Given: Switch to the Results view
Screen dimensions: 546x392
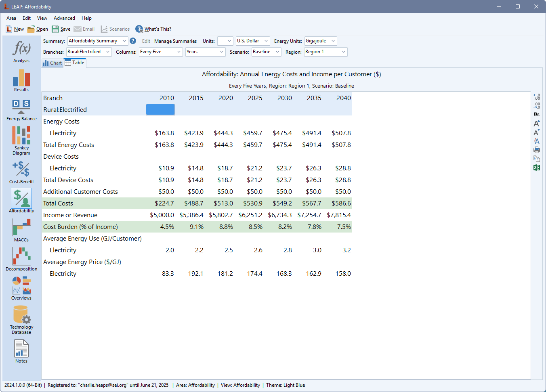Looking at the screenshot, I should [21, 80].
